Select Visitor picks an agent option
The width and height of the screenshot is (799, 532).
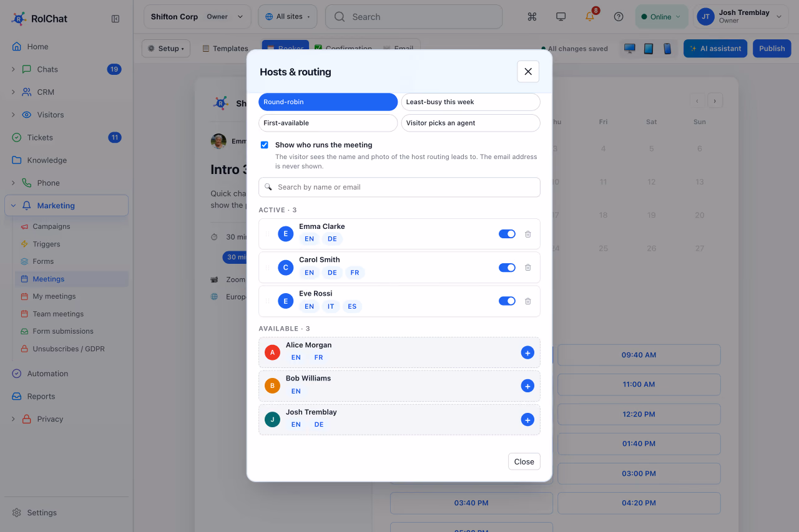[x=471, y=123]
